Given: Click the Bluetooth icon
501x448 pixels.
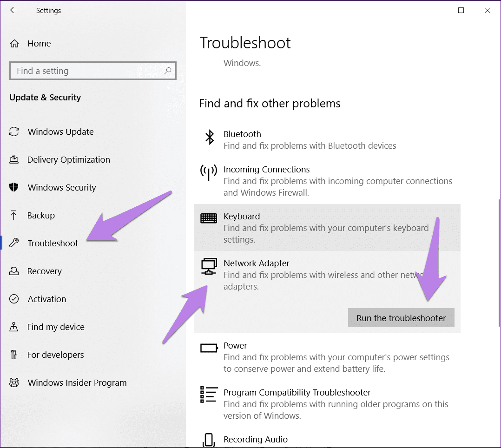Looking at the screenshot, I should tap(210, 138).
